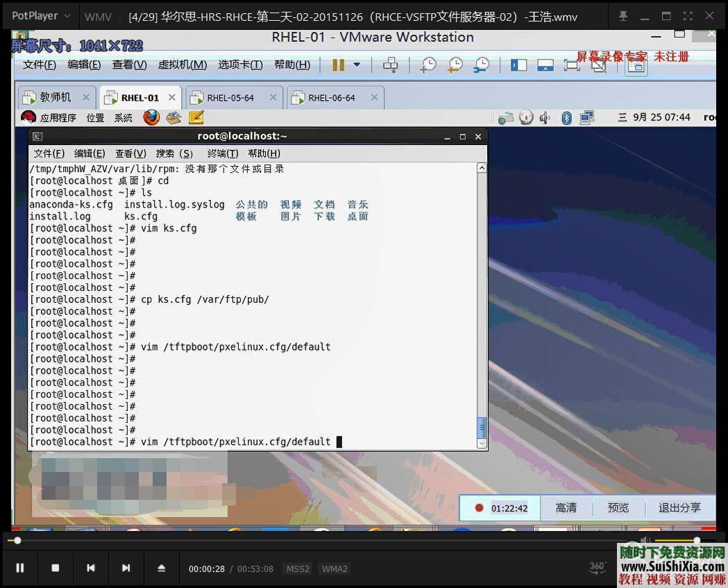The image size is (728, 588).
Task: Open VMware 文件(F) menu
Action: (40, 65)
